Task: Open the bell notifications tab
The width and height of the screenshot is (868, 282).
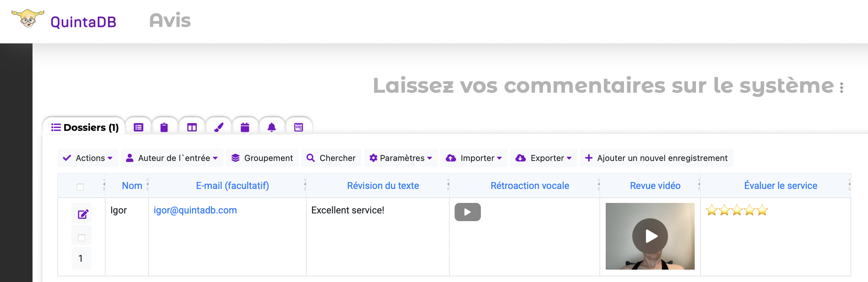Action: [x=272, y=127]
